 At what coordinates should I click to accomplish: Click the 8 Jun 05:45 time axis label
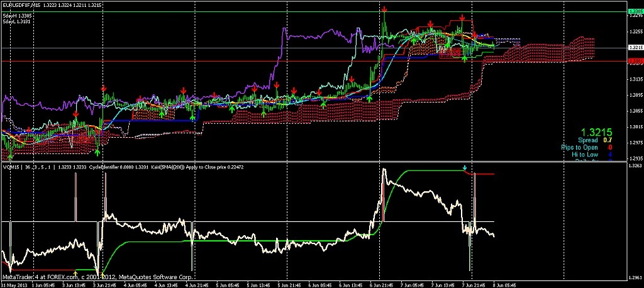coord(505,285)
